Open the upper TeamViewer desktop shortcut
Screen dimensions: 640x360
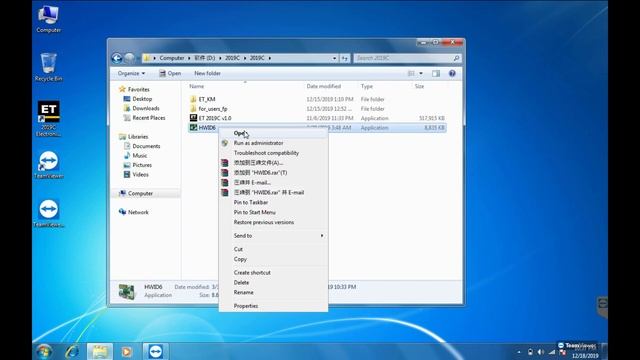coord(49,164)
